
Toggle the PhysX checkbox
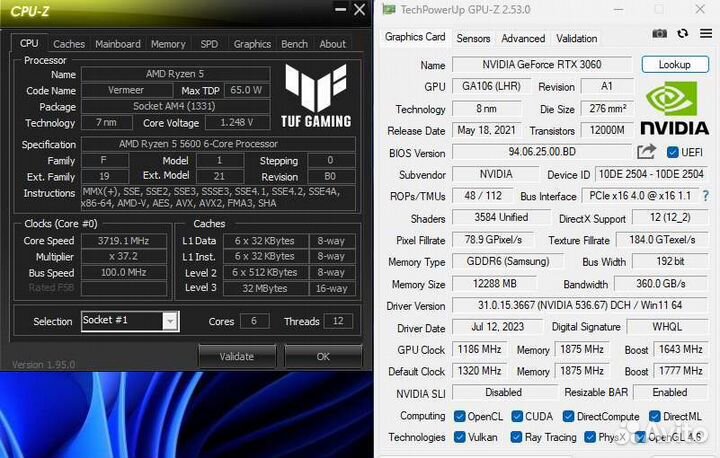[590, 437]
